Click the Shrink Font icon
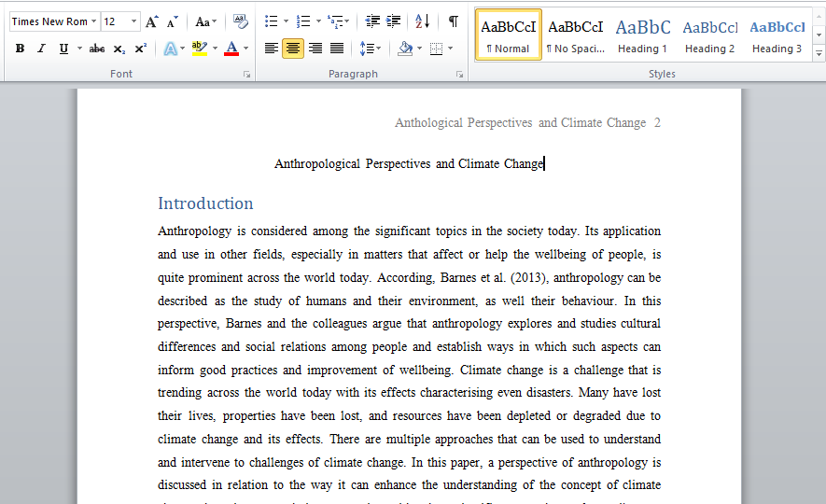This screenshot has height=504, width=826. tap(173, 21)
